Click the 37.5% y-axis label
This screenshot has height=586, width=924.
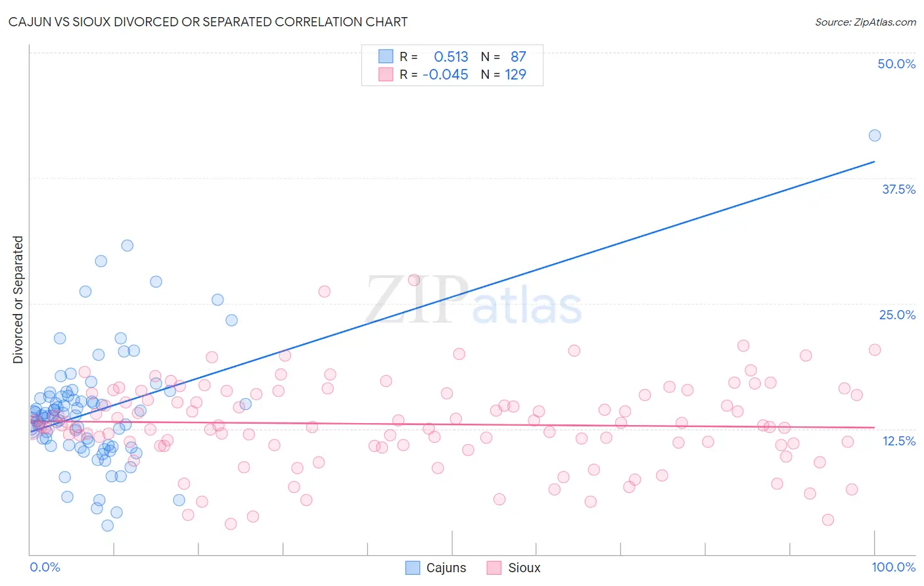(x=898, y=189)
